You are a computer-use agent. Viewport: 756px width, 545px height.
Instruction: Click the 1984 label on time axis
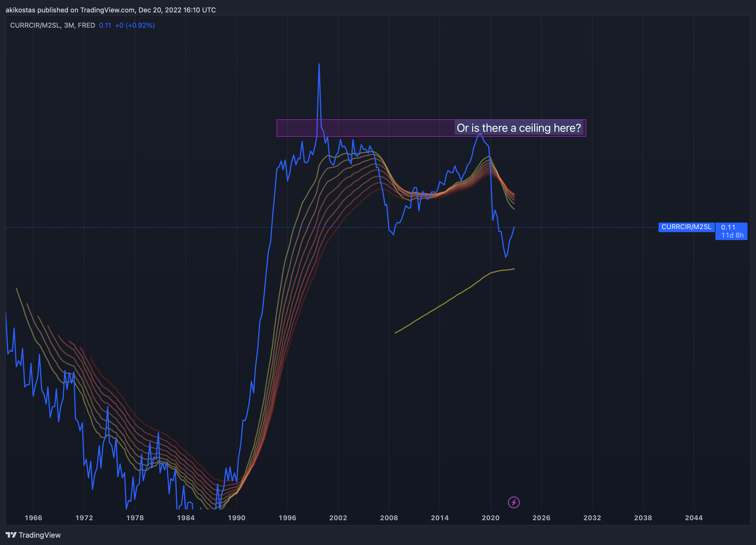pos(186,518)
